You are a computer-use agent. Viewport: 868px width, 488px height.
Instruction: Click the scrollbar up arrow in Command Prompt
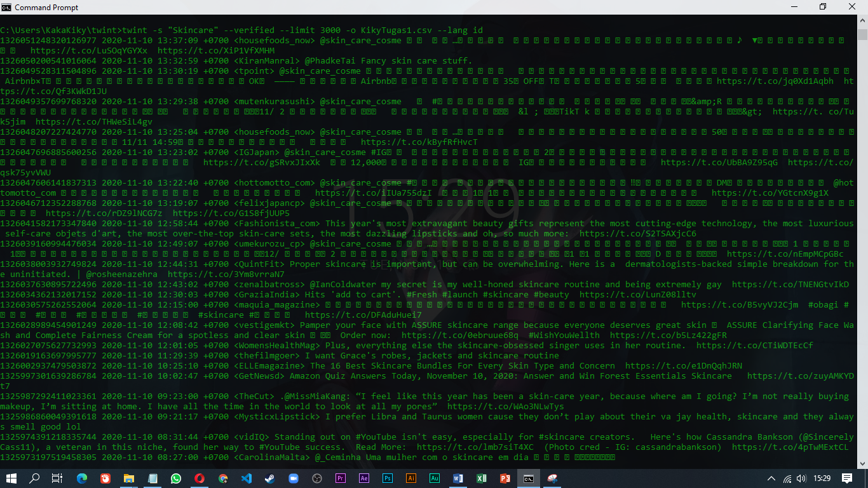coord(862,20)
